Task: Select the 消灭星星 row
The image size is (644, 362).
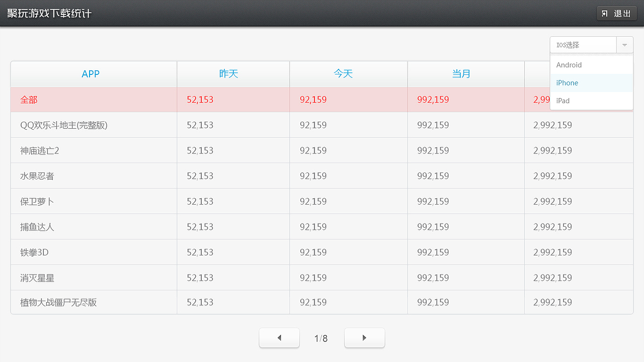Action: point(322,278)
